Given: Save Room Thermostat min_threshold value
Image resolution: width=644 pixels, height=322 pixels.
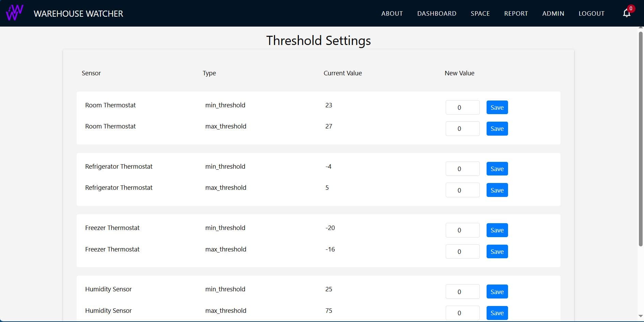Looking at the screenshot, I should point(497,108).
